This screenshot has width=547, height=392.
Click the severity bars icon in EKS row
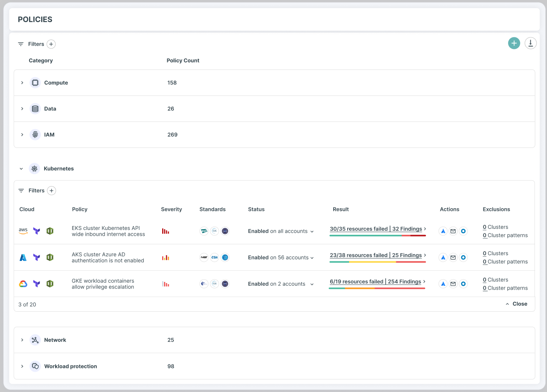[166, 231]
